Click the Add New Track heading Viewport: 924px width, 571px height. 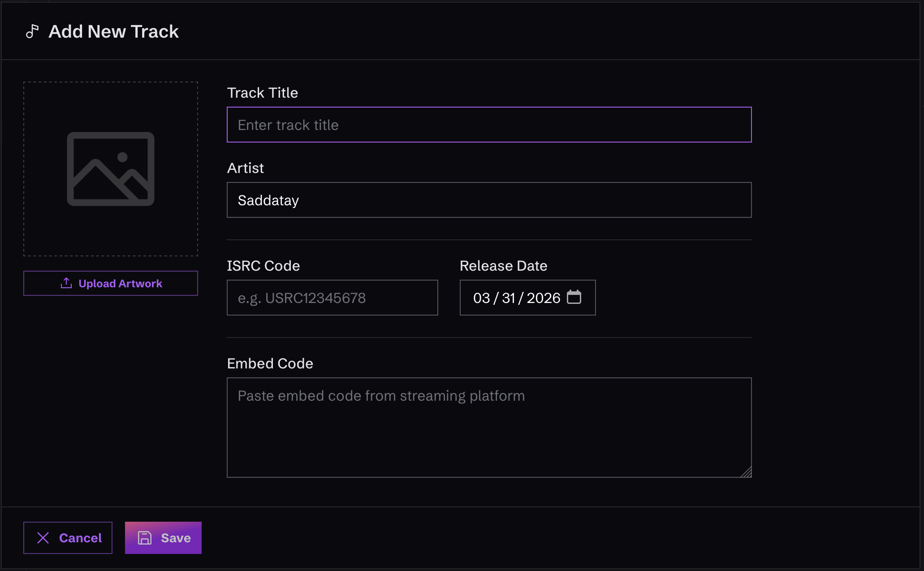point(114,31)
